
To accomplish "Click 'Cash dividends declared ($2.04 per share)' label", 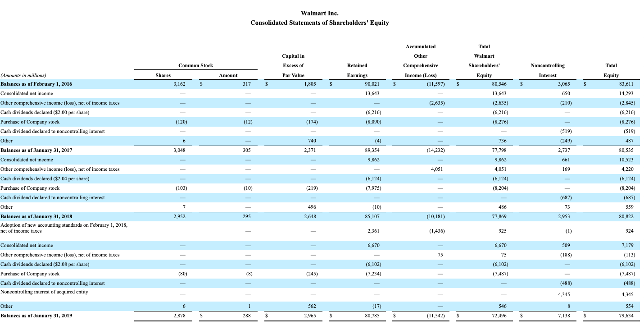I will coord(45,179).
